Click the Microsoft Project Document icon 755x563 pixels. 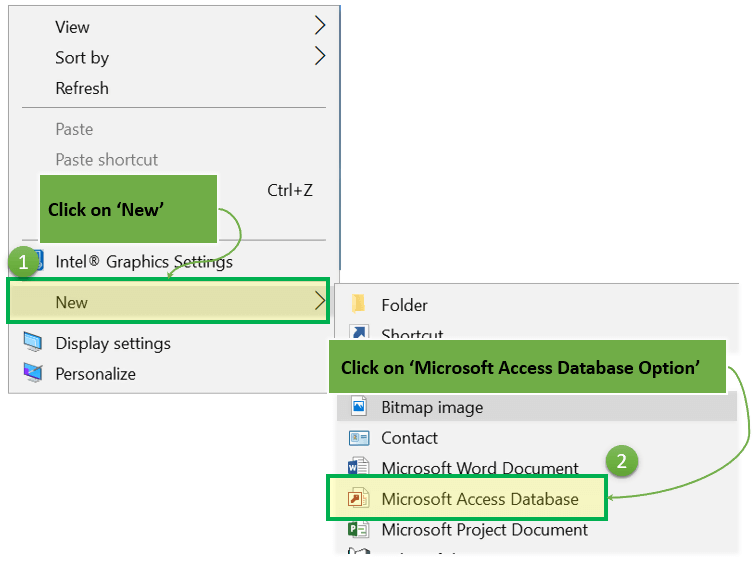point(358,530)
